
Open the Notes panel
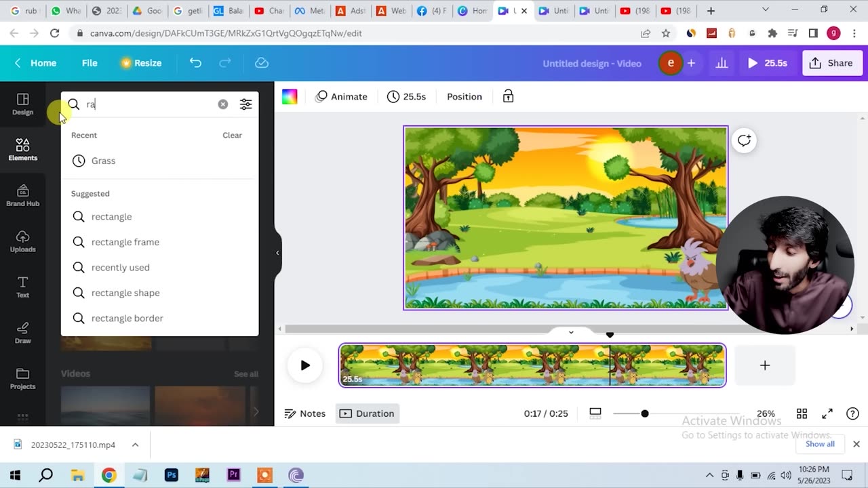coord(305,413)
